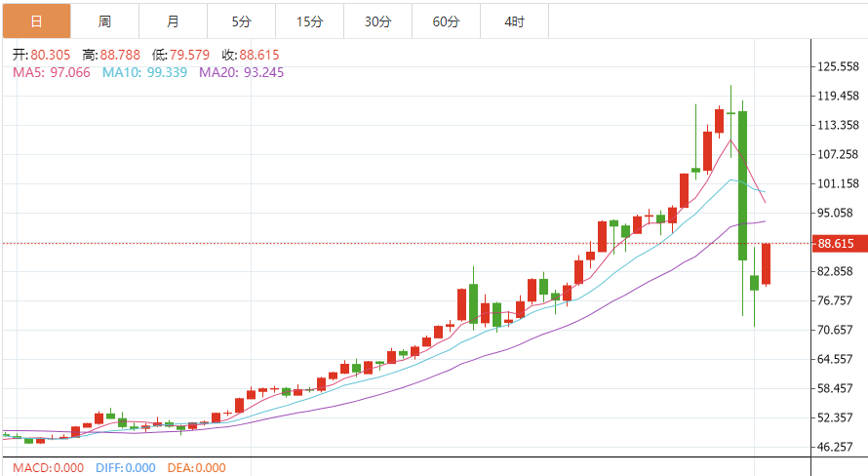This screenshot has width=868, height=476.
Task: Click the MA20: 93.245 indicator legend
Action: click(x=241, y=72)
